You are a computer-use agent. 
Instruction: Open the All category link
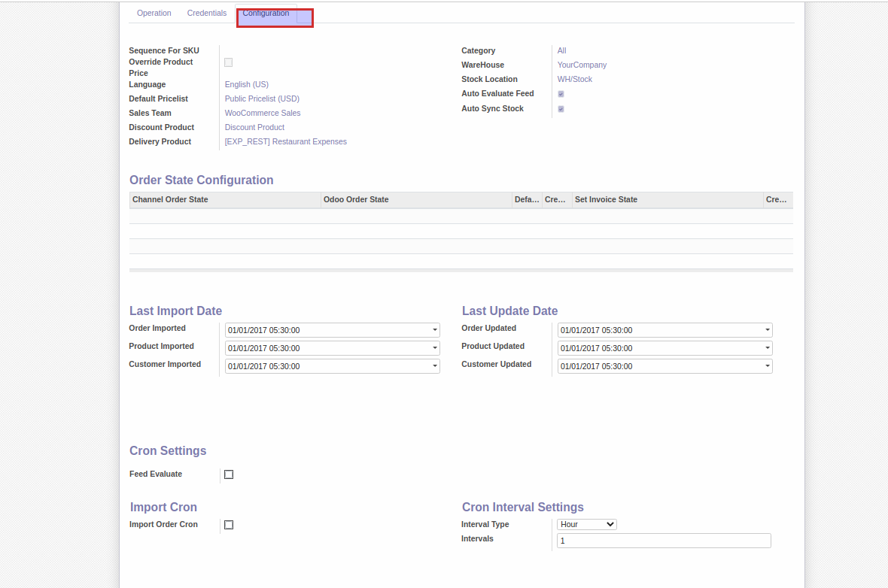tap(561, 50)
